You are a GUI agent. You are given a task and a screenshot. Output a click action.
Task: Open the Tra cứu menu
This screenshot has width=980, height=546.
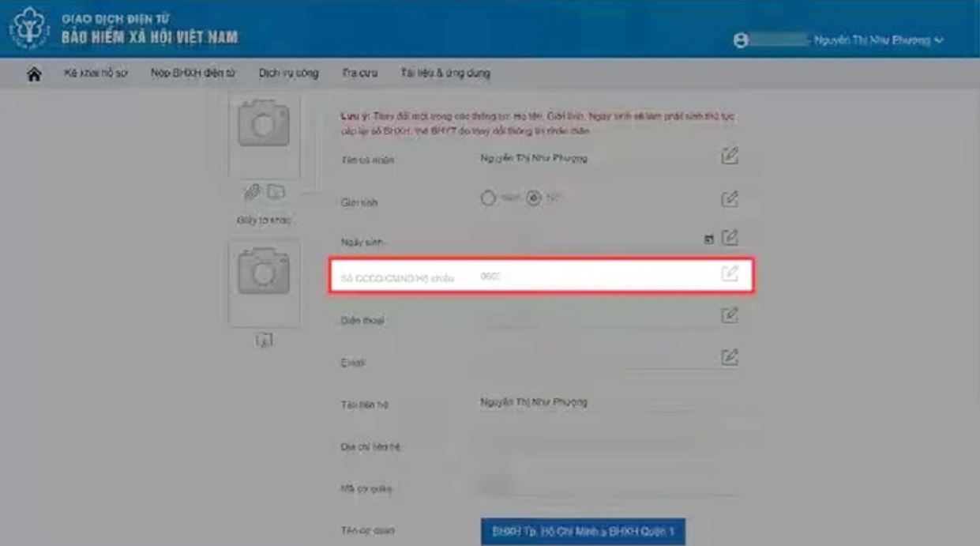tap(359, 73)
